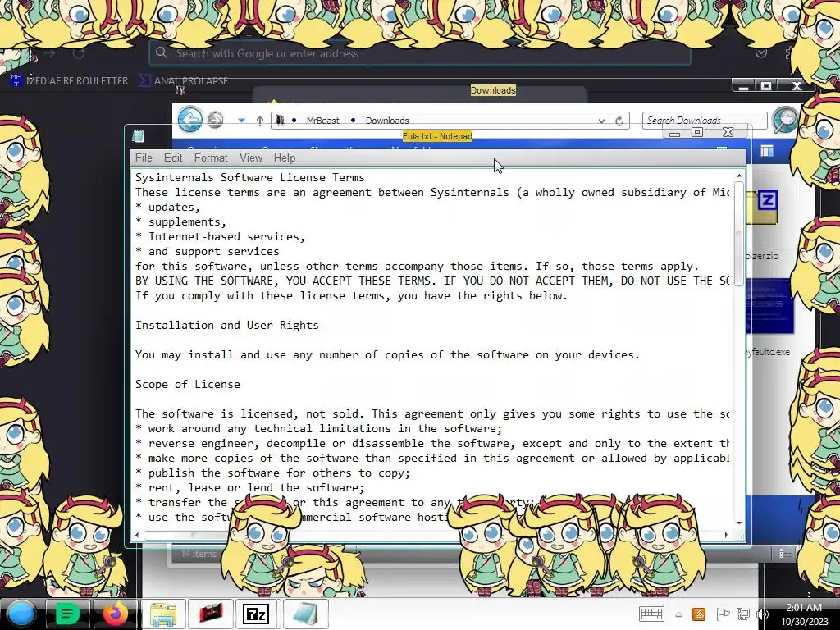Open the clock showing 2:01 AM
Screen dimensions: 840x630
[804, 614]
